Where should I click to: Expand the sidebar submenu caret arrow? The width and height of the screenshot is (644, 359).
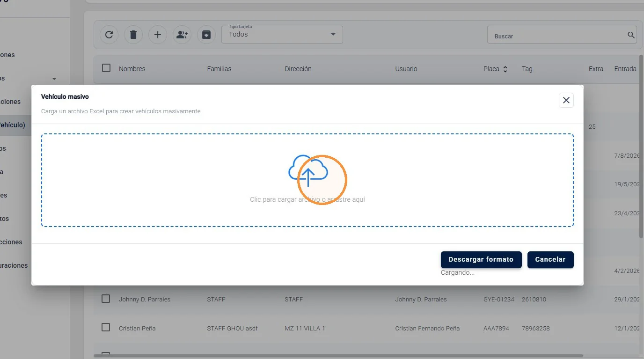[x=54, y=79]
